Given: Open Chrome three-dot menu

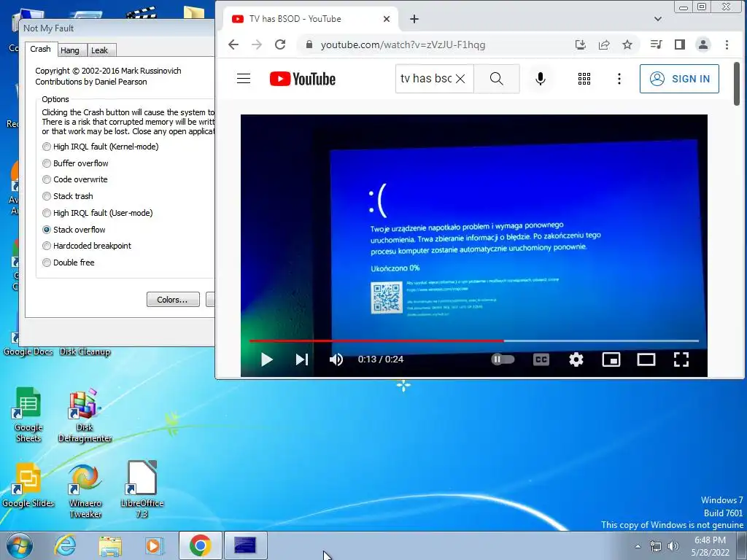Looking at the screenshot, I should pyautogui.click(x=727, y=44).
